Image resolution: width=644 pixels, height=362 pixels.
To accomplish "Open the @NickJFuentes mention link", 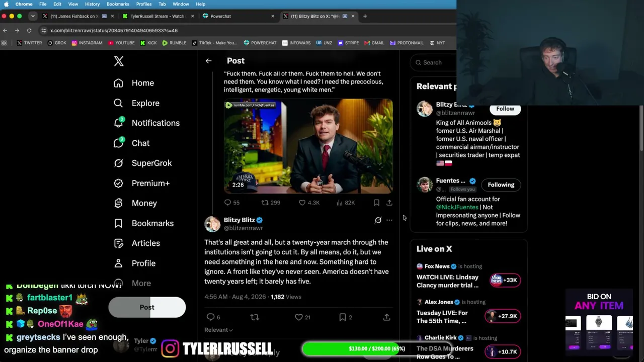I will (x=457, y=207).
